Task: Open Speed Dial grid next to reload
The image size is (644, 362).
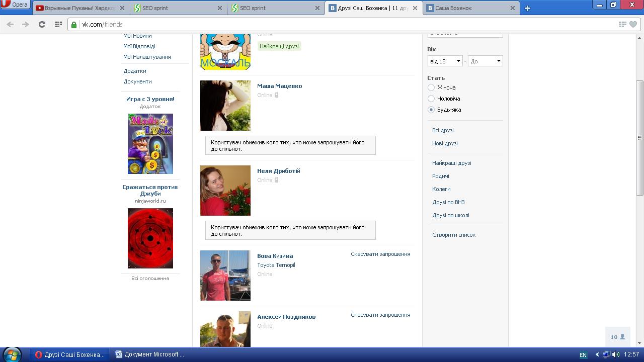Action: 58,24
